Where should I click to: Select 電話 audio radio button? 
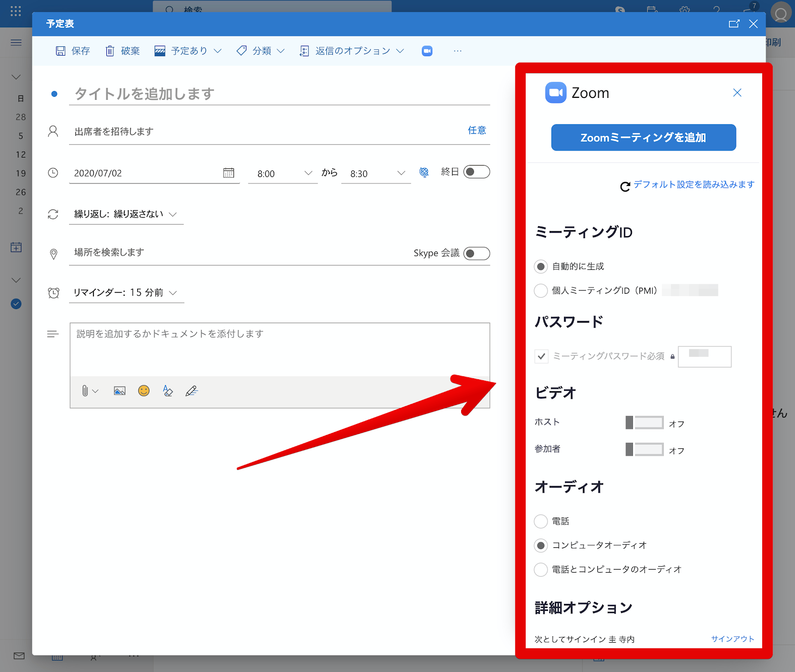(541, 521)
